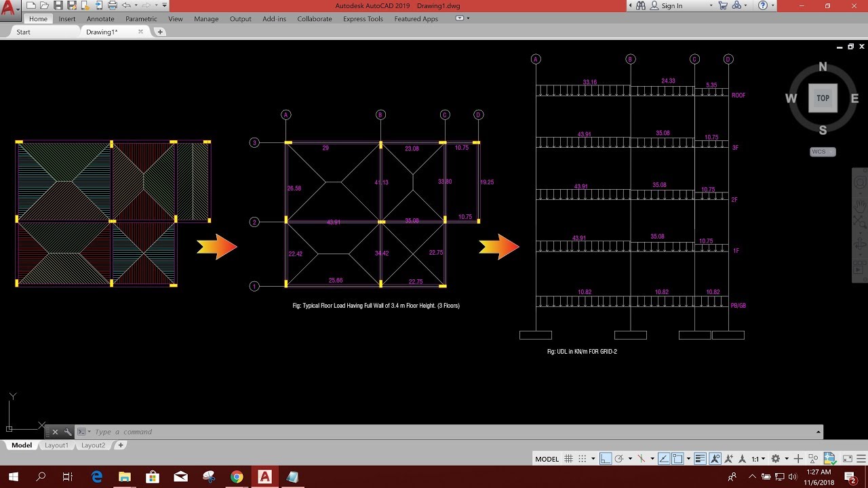
Task: Open a drawing using the Open file icon
Action: point(45,5)
